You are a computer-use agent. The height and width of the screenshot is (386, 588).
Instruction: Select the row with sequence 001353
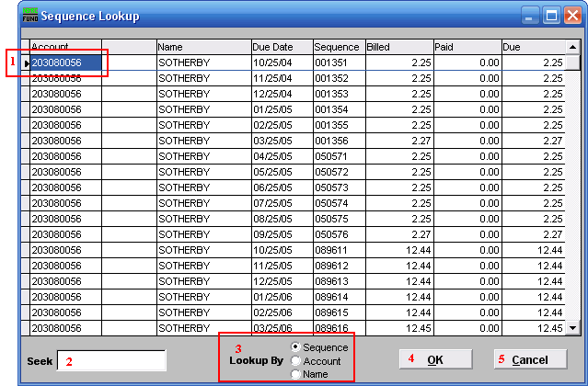[x=337, y=94]
